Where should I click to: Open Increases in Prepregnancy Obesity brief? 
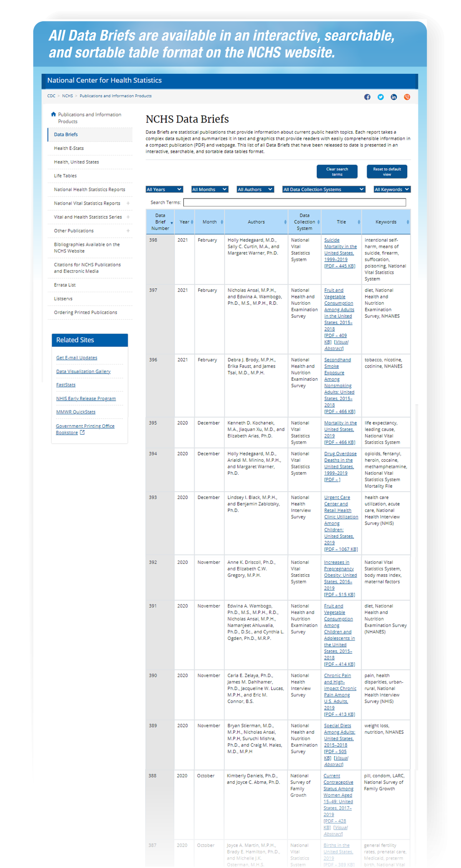point(340,578)
